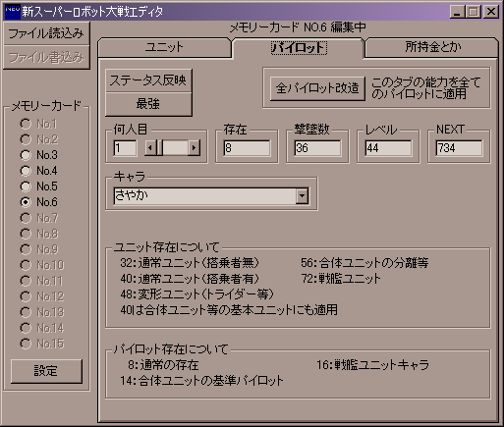Click the text 72:戦艦ユニット
The image size is (504, 427).
click(341, 279)
